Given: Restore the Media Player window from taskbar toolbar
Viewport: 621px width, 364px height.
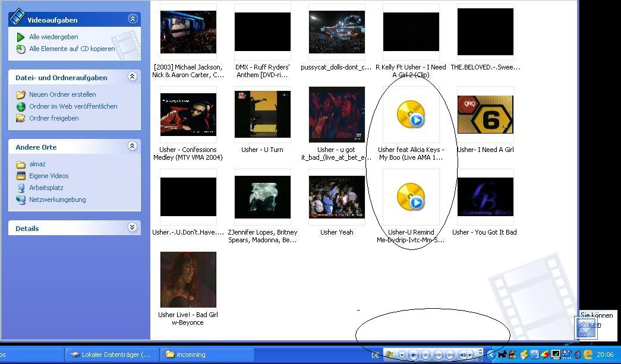Looking at the screenshot, I should click(480, 359).
